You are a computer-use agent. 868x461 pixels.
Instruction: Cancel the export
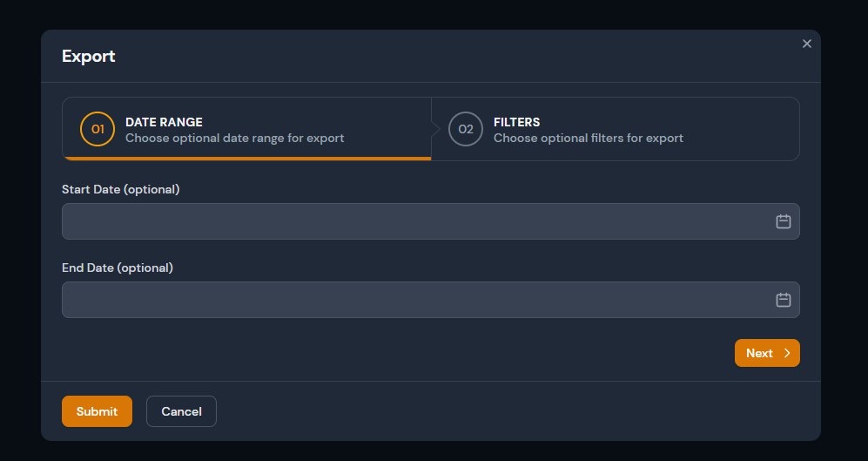coord(181,411)
